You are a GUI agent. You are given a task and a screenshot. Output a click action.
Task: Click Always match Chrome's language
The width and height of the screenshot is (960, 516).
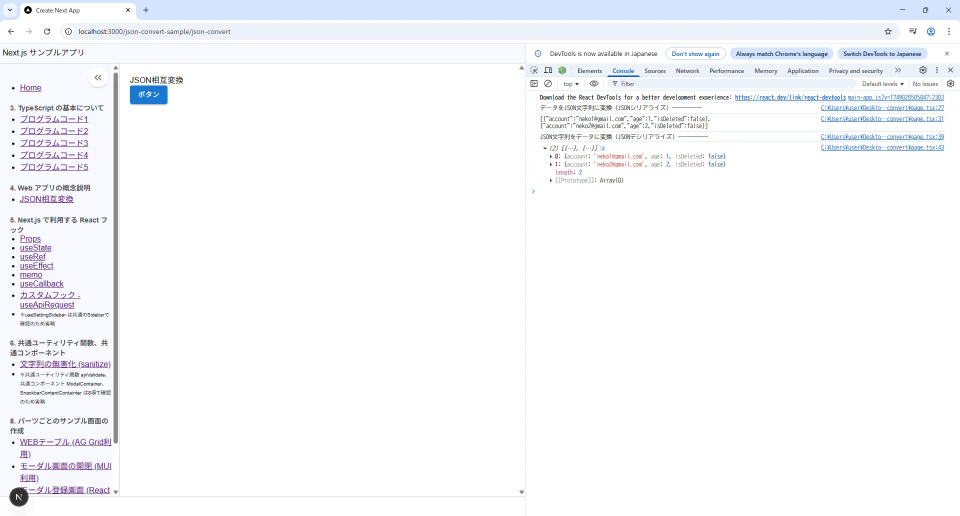781,54
